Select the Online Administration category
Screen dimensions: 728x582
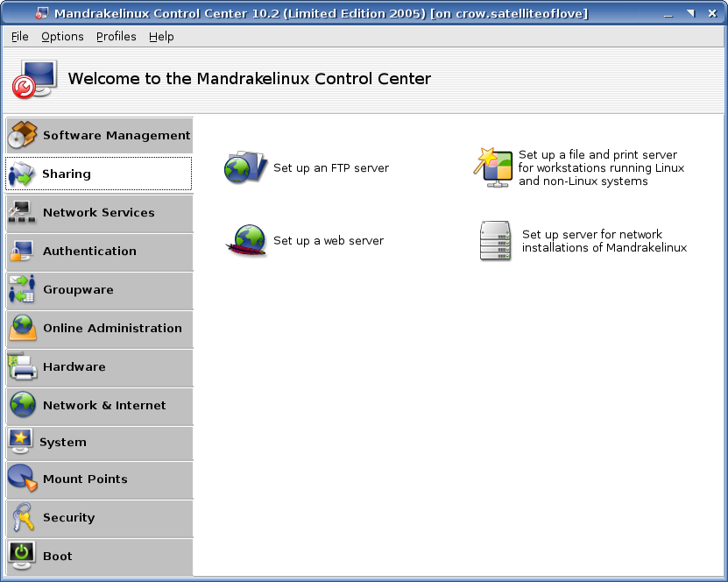point(112,328)
